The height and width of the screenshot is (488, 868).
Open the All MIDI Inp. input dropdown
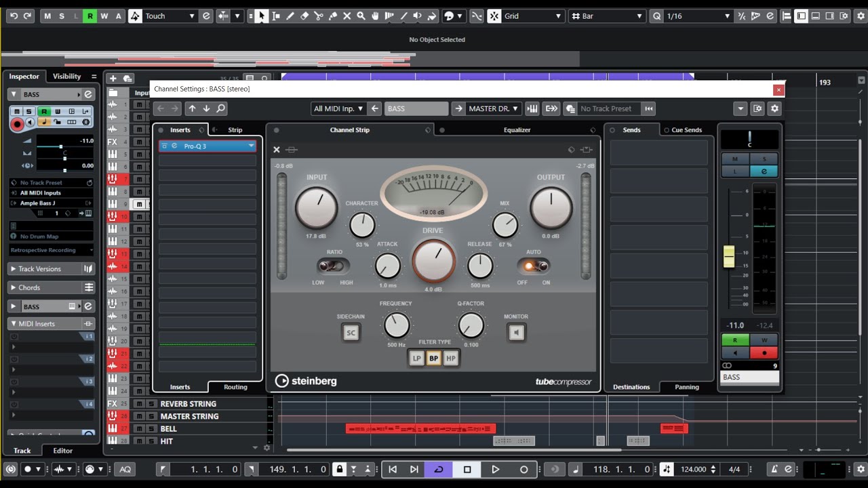tap(338, 108)
